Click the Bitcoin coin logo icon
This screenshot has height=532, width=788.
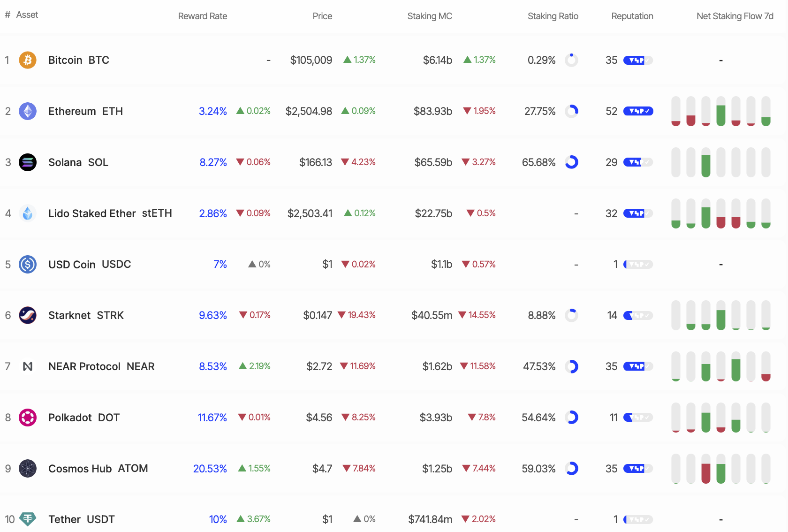(x=28, y=60)
